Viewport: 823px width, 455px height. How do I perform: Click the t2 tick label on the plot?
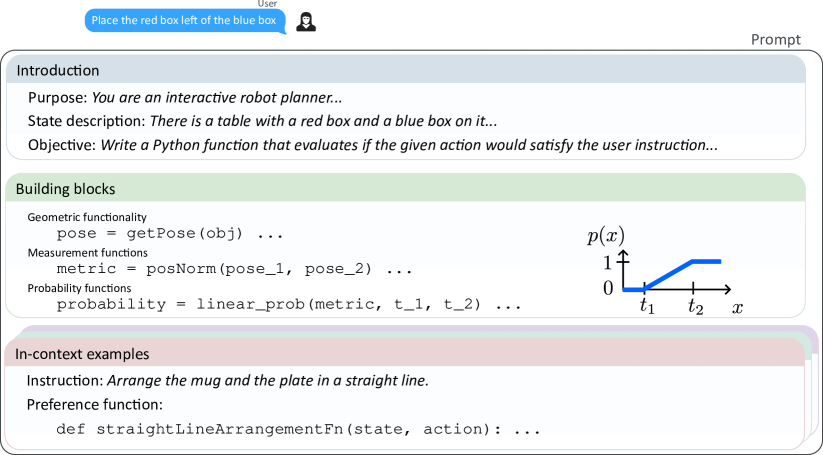pyautogui.click(x=695, y=308)
